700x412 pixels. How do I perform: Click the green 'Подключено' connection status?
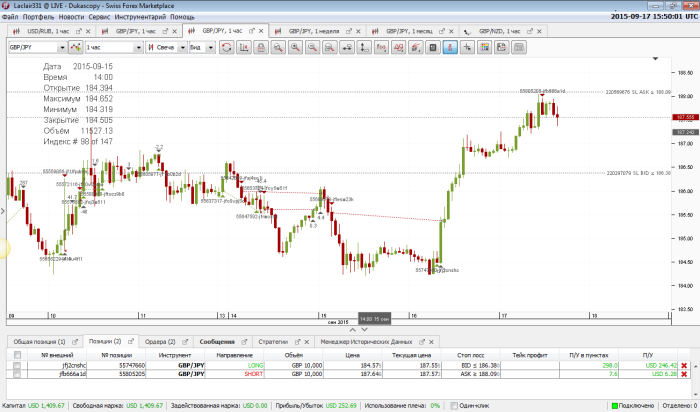point(633,405)
